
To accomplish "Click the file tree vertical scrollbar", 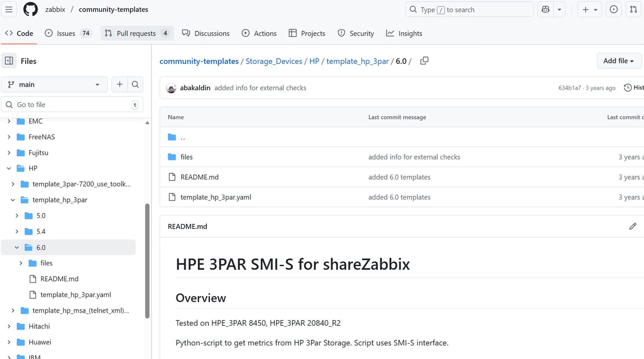I will pyautogui.click(x=147, y=261).
